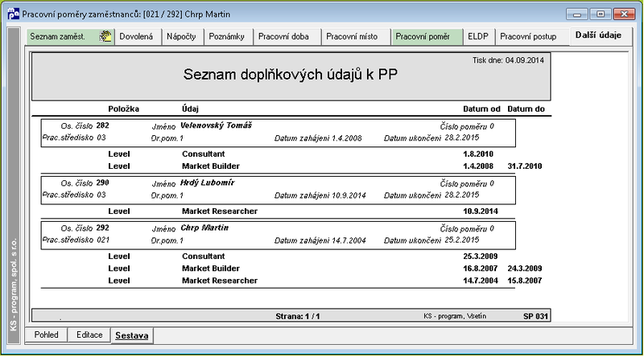
Task: Minimize the Pracovní poměry window
Action: (577, 14)
